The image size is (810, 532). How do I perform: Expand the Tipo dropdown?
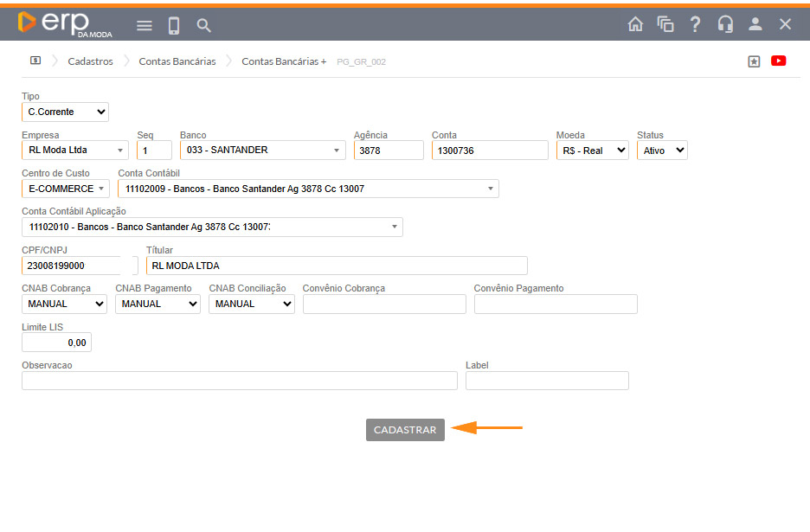(65, 112)
